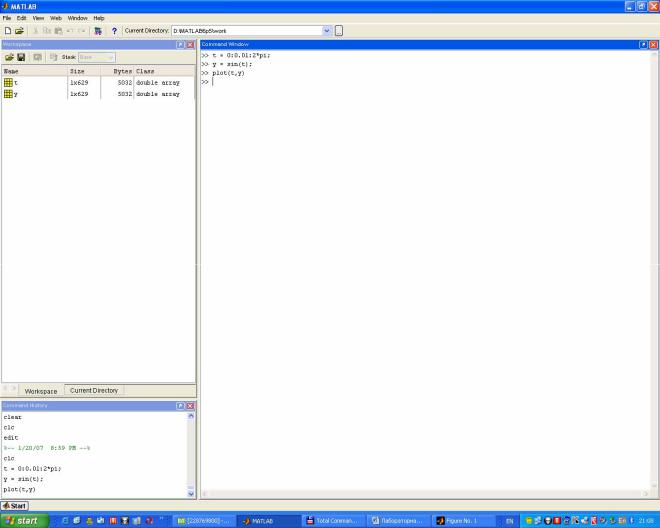Create a new M-file with toolbar icon
This screenshot has height=528, width=660.
click(8, 31)
